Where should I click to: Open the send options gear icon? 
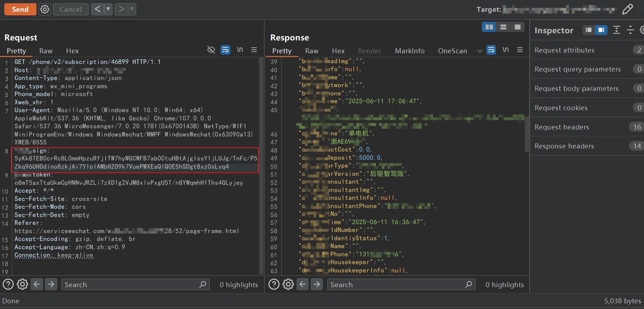(x=45, y=9)
